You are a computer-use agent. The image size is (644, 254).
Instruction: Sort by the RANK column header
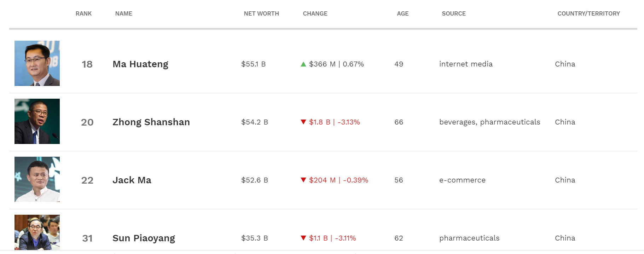[x=83, y=13]
